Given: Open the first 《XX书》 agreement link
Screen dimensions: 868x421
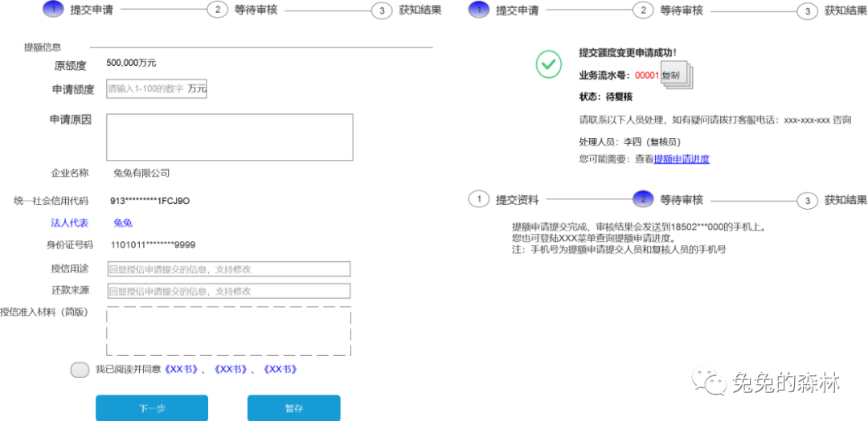Looking at the screenshot, I should tap(182, 369).
